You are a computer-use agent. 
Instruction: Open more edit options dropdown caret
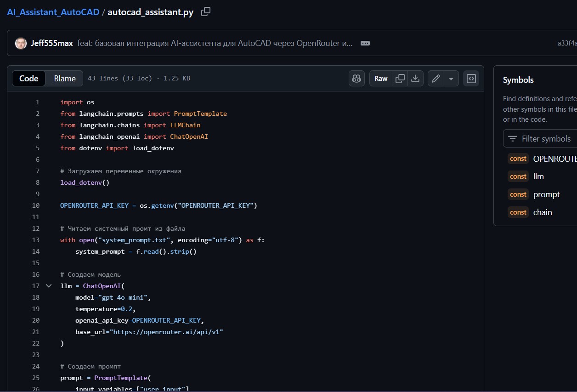451,79
